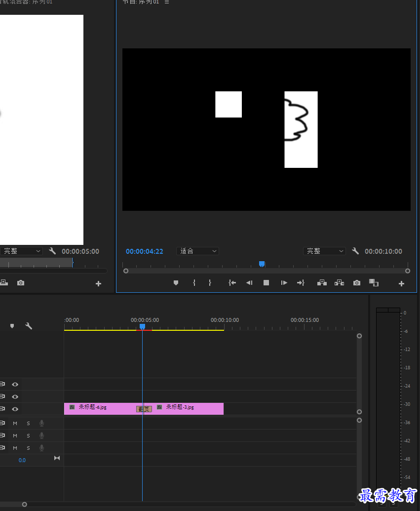Click the 00:00:10:00 mark on timeline ruler
420x511 pixels.
[225, 320]
